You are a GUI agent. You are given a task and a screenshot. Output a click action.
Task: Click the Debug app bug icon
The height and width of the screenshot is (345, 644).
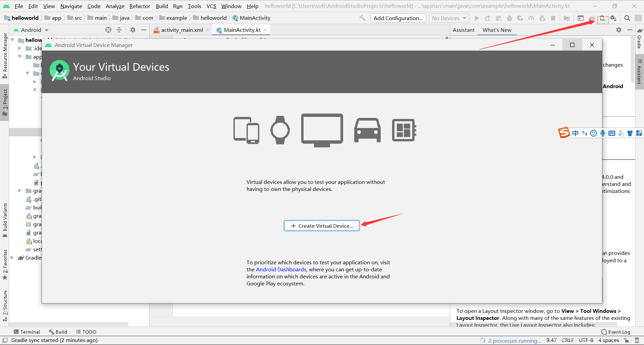[x=509, y=18]
